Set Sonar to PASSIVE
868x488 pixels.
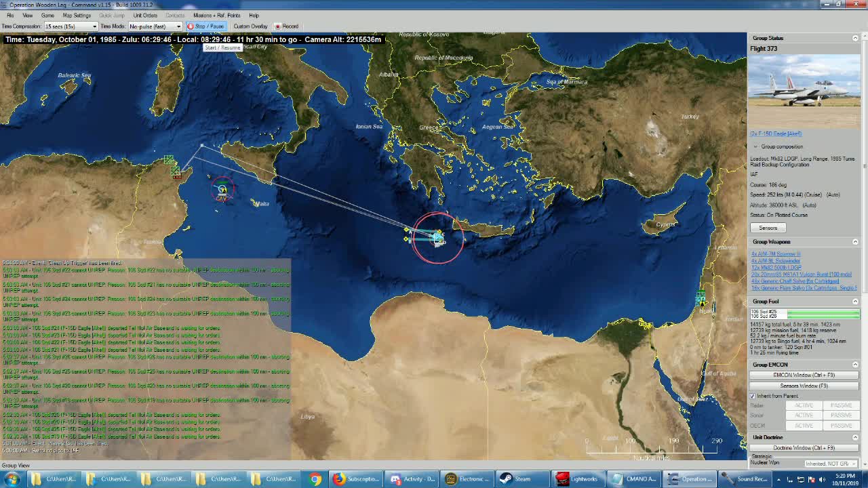tap(841, 415)
